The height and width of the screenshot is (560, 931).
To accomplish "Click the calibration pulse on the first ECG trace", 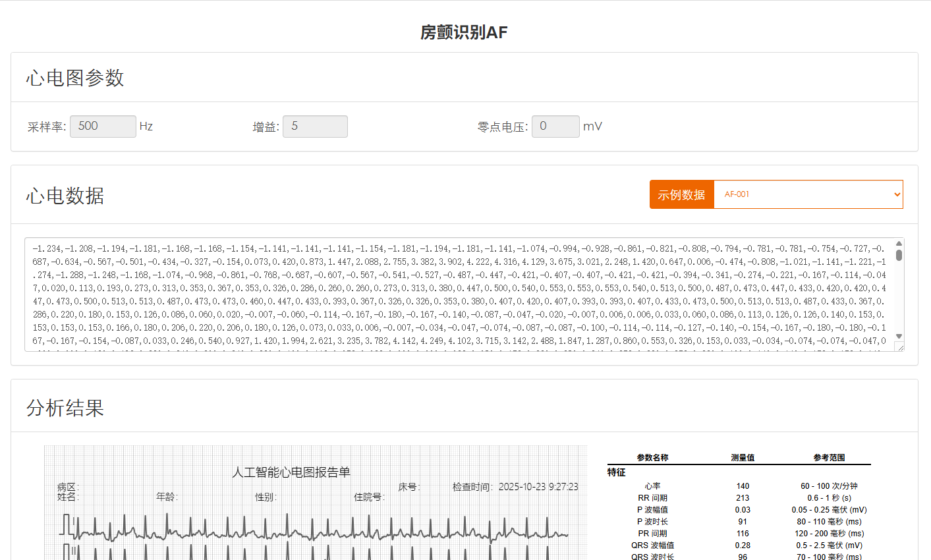I will 67,524.
